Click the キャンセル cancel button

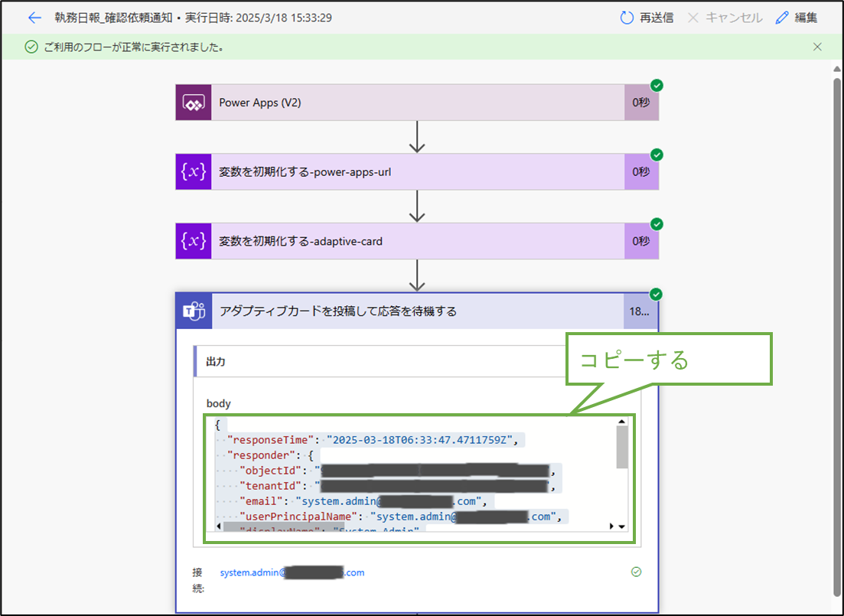[x=725, y=18]
